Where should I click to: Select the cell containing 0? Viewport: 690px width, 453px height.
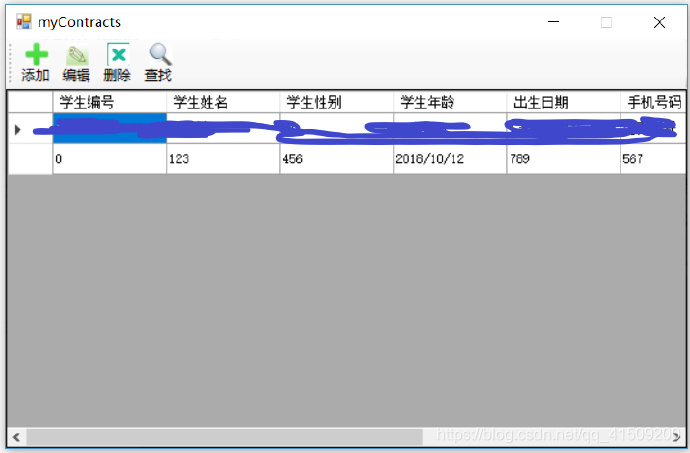(x=110, y=159)
